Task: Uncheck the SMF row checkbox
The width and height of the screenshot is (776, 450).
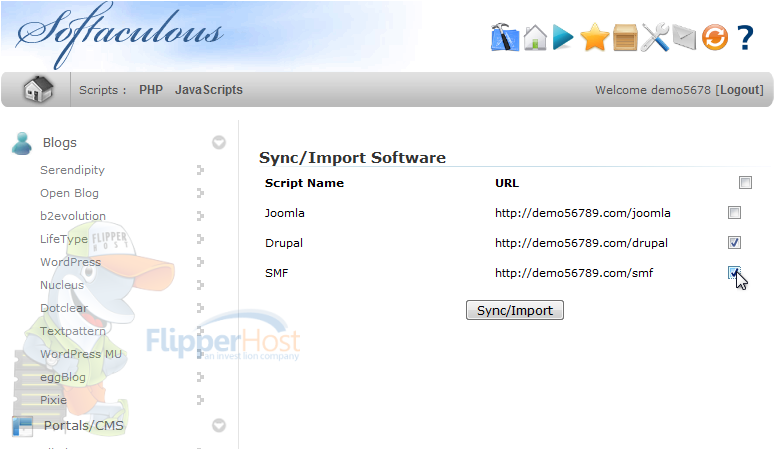Action: pos(734,273)
